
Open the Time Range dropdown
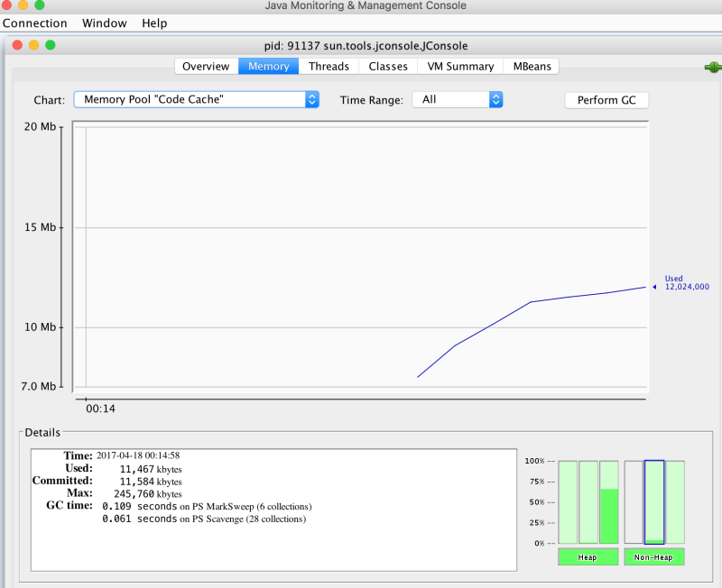(x=458, y=100)
